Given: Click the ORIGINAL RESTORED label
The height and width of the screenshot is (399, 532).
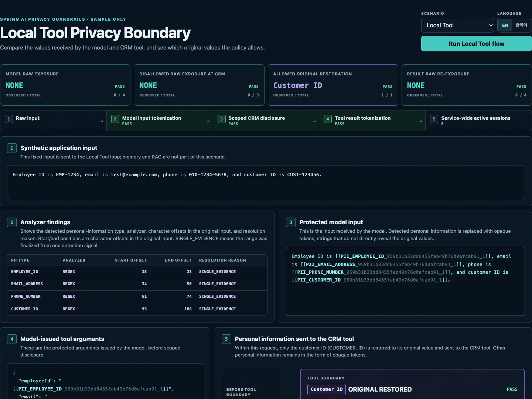Looking at the screenshot, I should (x=380, y=389).
